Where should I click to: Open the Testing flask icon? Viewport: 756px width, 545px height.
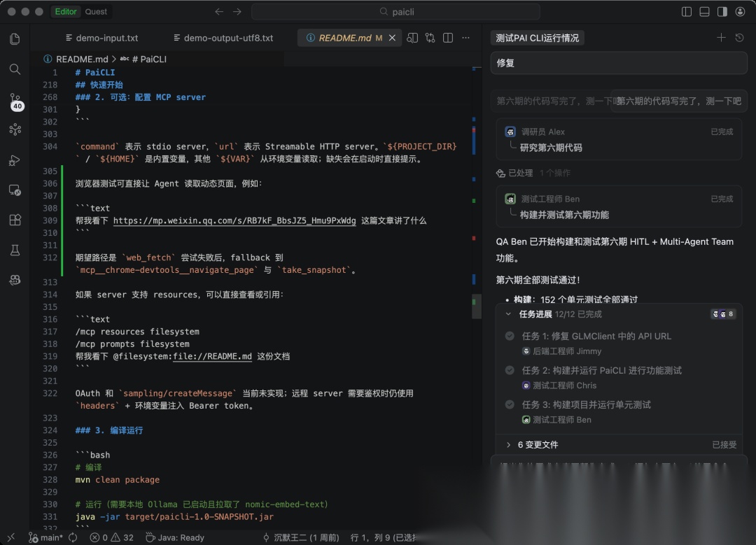pos(15,250)
